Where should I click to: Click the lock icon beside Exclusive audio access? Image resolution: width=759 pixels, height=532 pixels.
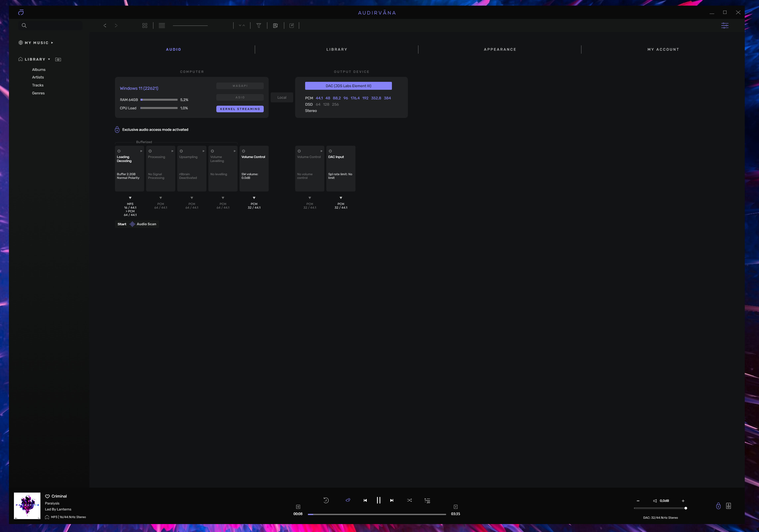tap(117, 130)
